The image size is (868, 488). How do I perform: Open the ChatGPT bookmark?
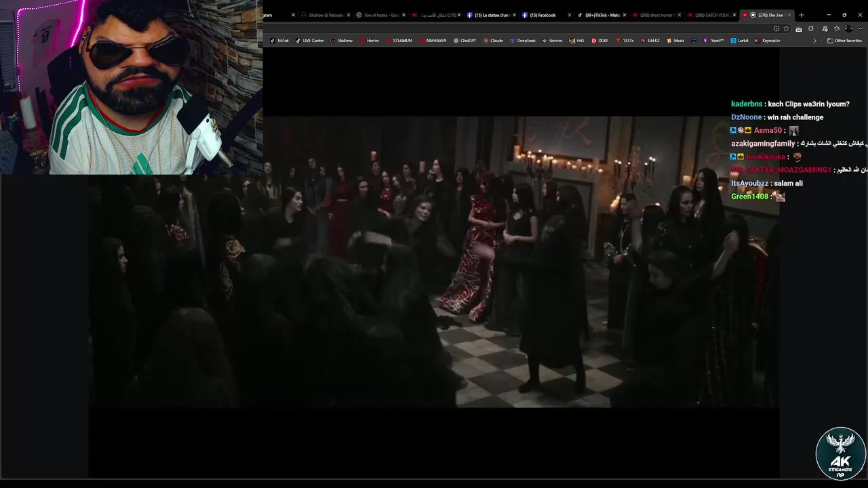pyautogui.click(x=465, y=41)
